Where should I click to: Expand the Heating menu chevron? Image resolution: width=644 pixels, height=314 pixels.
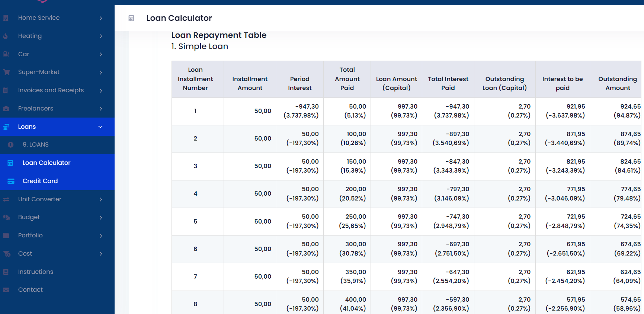click(100, 36)
